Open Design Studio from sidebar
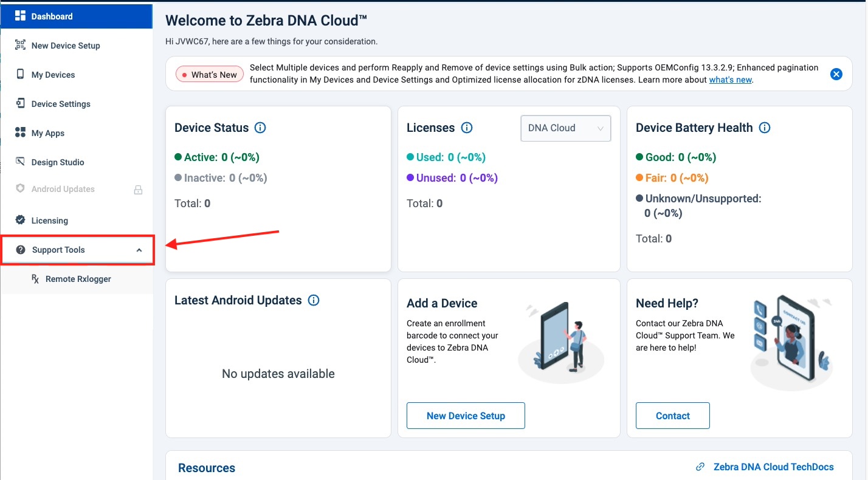 tap(58, 162)
